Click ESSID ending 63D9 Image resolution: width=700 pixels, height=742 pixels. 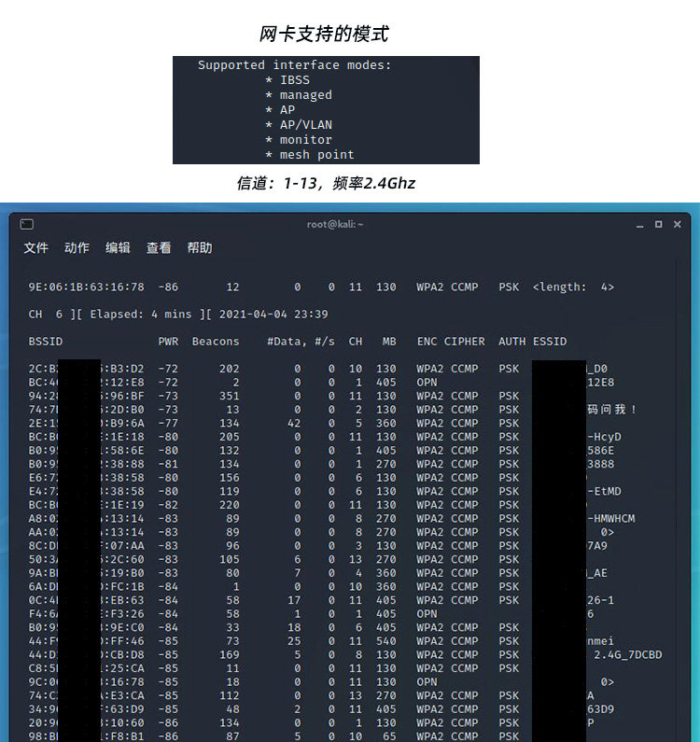coord(601,709)
